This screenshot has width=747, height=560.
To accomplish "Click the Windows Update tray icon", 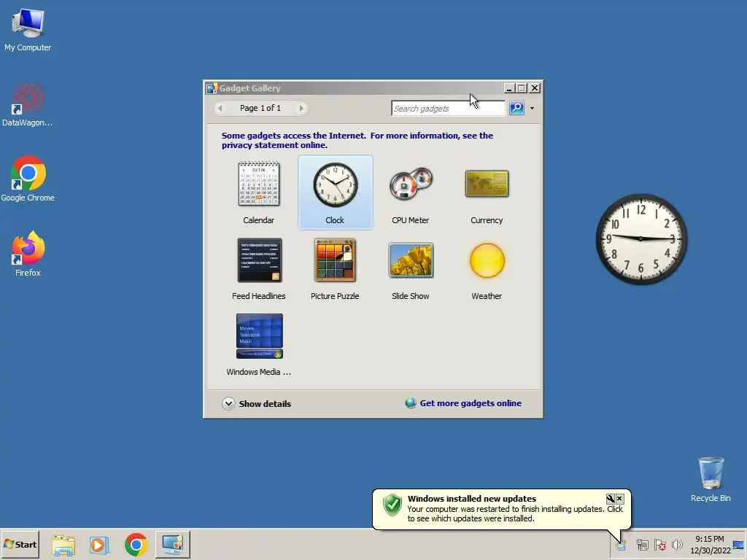I will coord(620,545).
